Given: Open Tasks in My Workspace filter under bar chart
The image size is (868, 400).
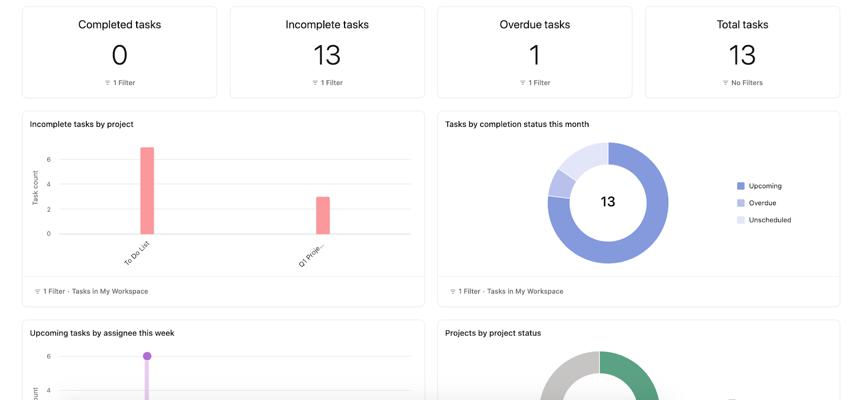Looking at the screenshot, I should (x=110, y=291).
